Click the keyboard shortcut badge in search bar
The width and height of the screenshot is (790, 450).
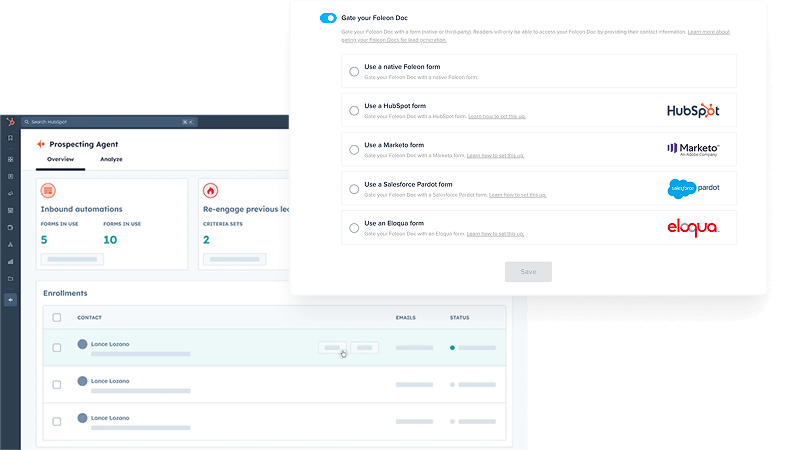pyautogui.click(x=188, y=122)
